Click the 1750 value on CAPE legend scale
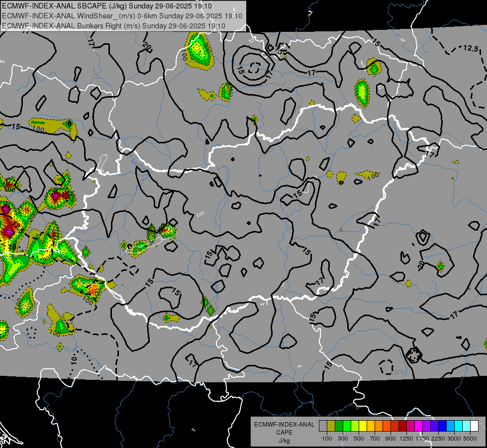 pyautogui.click(x=422, y=439)
